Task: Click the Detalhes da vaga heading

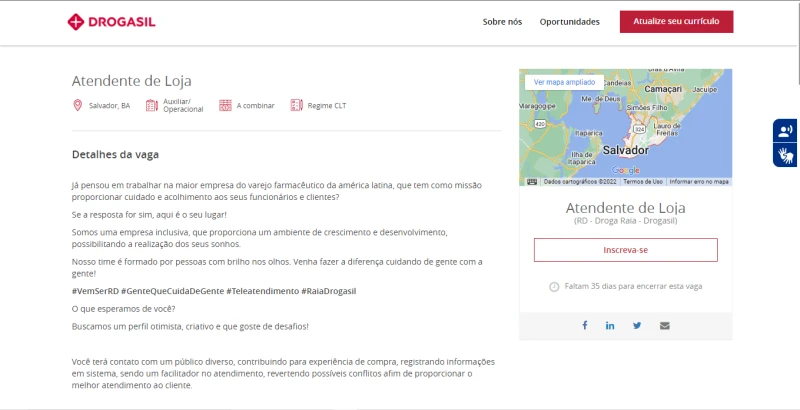Action: [x=115, y=155]
